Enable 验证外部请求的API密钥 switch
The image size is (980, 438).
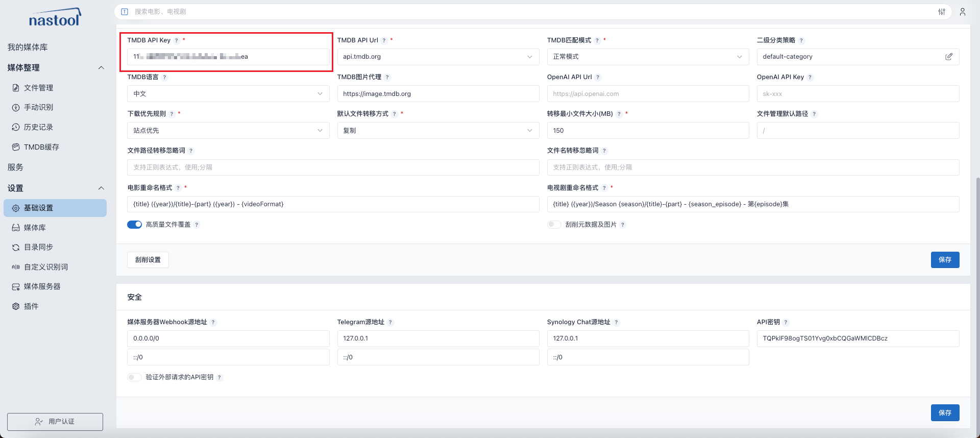pos(134,377)
